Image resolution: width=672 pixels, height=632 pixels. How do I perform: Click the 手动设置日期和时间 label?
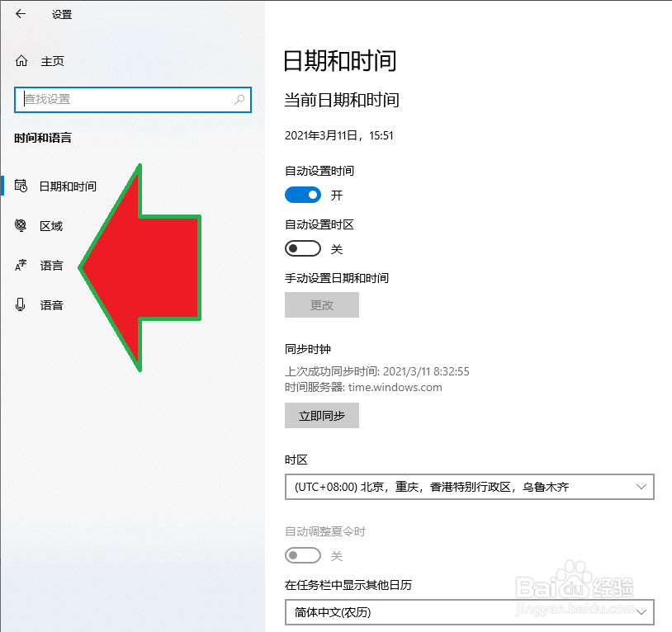[x=337, y=278]
